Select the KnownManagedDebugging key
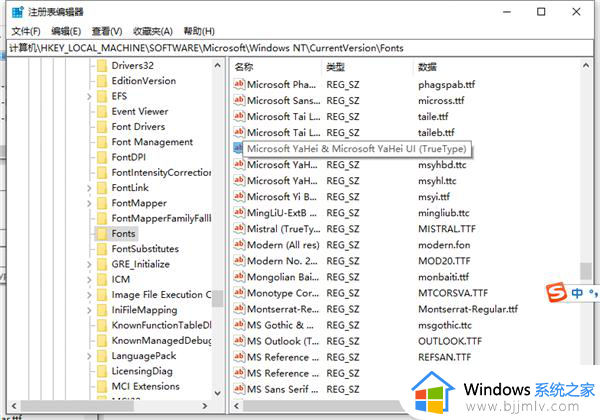This screenshot has width=600, height=420. point(161,341)
